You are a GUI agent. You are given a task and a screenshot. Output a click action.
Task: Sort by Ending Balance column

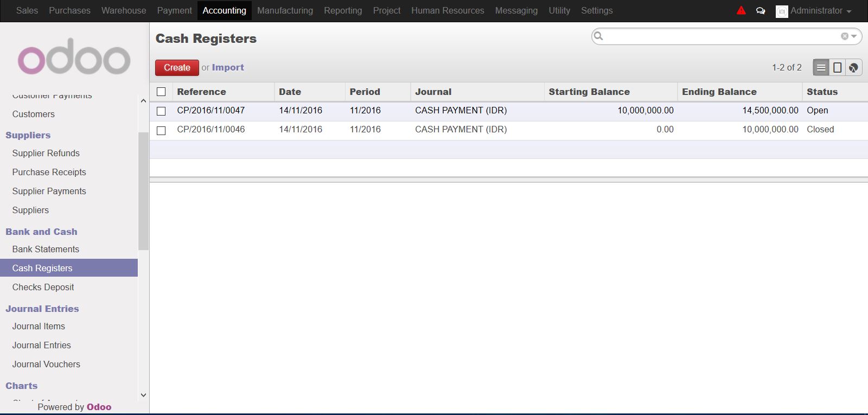click(740, 92)
